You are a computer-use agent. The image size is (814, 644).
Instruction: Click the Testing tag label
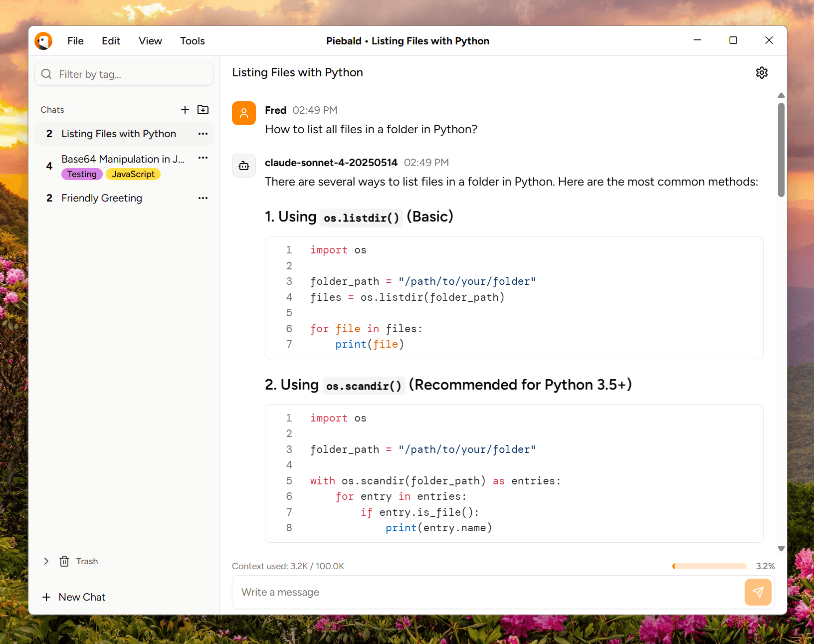(x=82, y=174)
